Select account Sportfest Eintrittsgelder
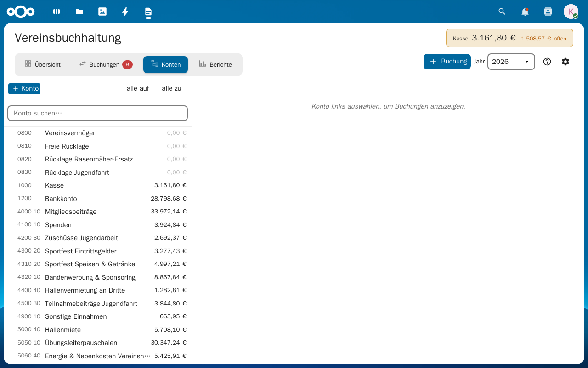The height and width of the screenshot is (368, 588). click(97, 251)
